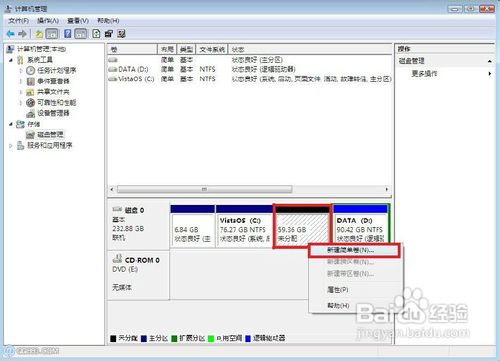This screenshot has width=500, height=361.
Task: Click the horizontal scrollbar right arrow
Action: tap(387, 189)
